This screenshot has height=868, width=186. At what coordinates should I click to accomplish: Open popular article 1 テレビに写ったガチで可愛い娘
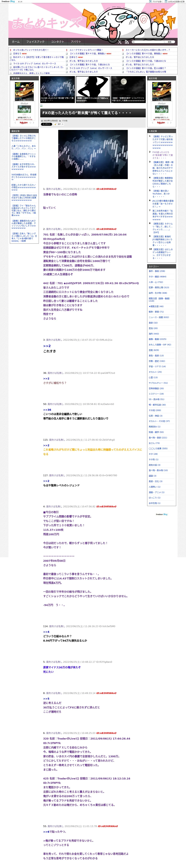coord(162,142)
